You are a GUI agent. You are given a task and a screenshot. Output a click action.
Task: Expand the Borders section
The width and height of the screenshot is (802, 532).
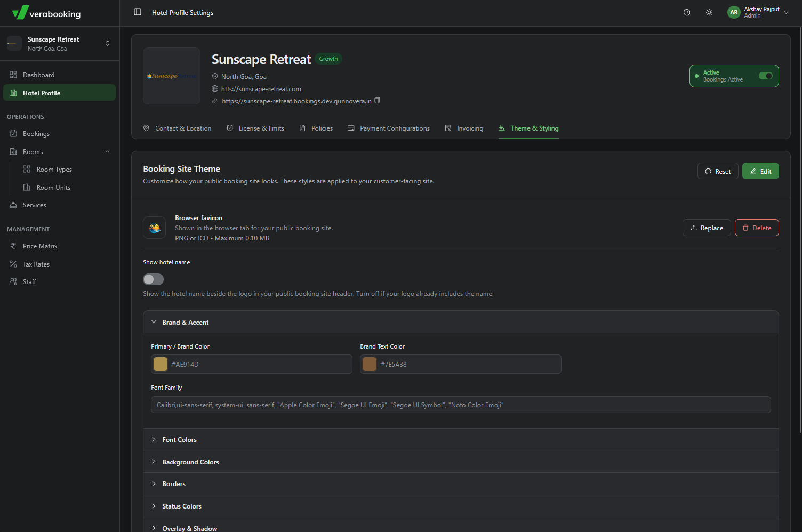click(x=461, y=483)
